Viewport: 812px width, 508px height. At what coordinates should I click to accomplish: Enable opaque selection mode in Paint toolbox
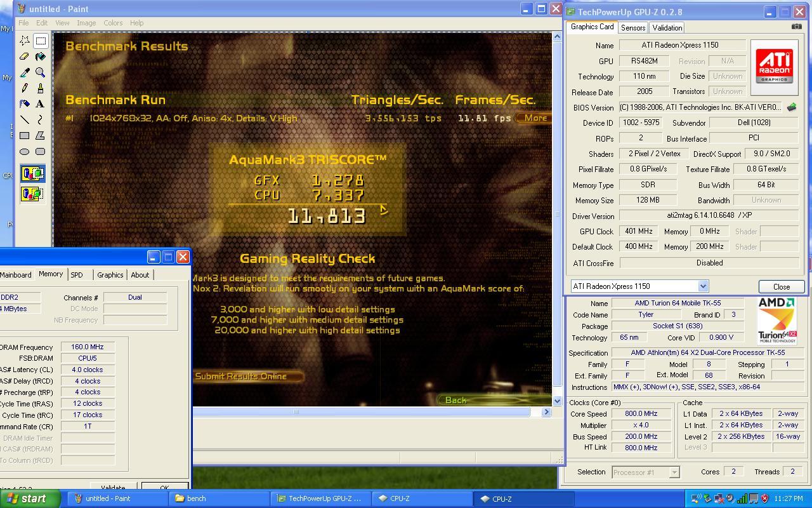click(32, 174)
